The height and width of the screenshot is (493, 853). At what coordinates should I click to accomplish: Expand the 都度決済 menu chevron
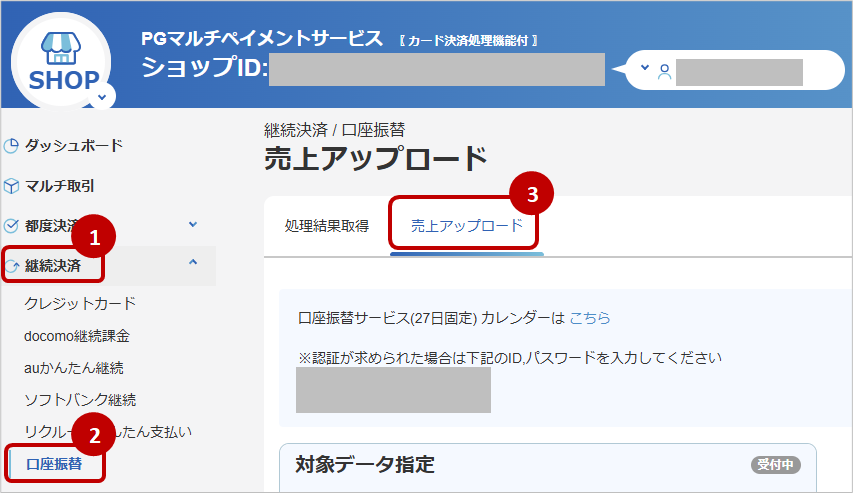[193, 224]
